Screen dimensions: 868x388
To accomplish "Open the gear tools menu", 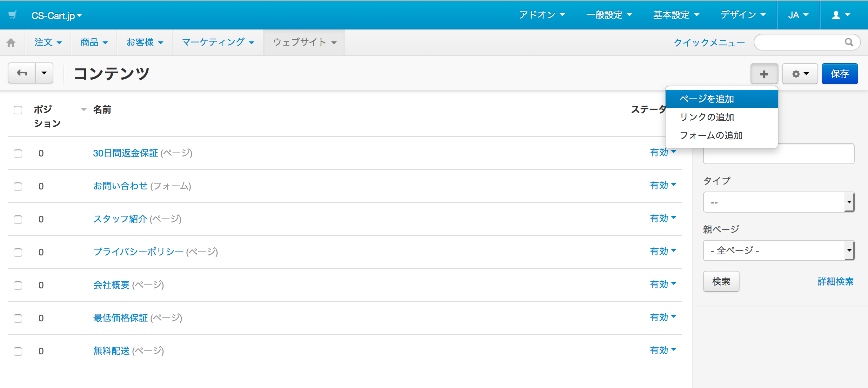I will [800, 74].
